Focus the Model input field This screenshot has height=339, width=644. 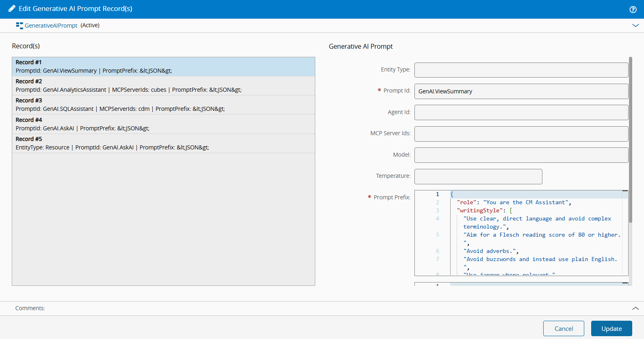pos(521,155)
